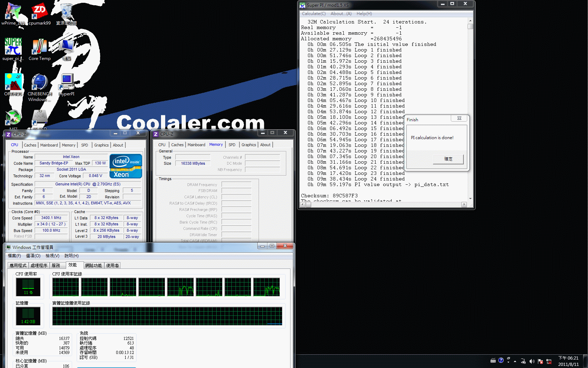Launch the CINEBENCH Windows shortcut
This screenshot has width=588, height=368.
(x=40, y=83)
